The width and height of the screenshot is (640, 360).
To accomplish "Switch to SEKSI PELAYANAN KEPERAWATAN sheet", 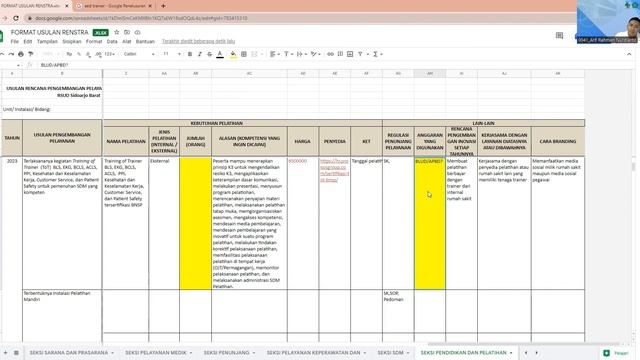I will point(313,353).
